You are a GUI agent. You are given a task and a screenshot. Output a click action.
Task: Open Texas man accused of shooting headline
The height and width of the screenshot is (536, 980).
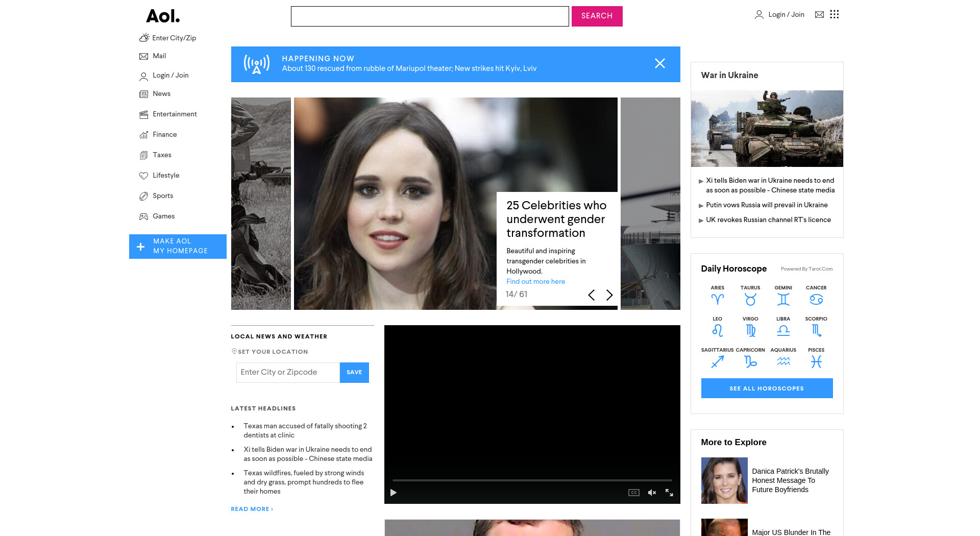(305, 431)
